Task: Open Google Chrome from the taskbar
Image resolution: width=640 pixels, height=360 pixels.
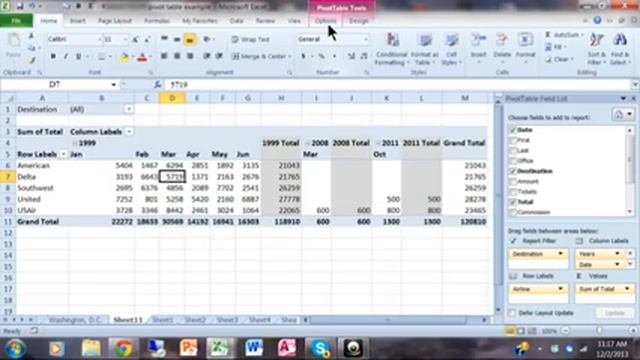Action: pyautogui.click(x=123, y=349)
